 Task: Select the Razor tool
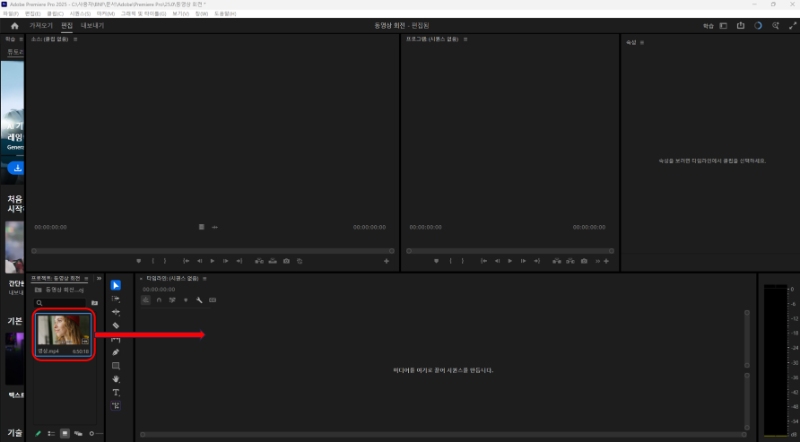116,326
